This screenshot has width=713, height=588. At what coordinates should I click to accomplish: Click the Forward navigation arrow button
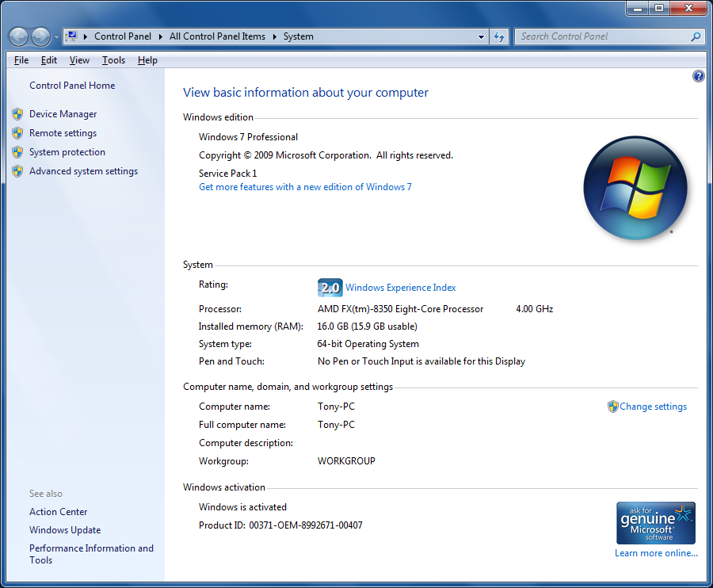click(40, 36)
